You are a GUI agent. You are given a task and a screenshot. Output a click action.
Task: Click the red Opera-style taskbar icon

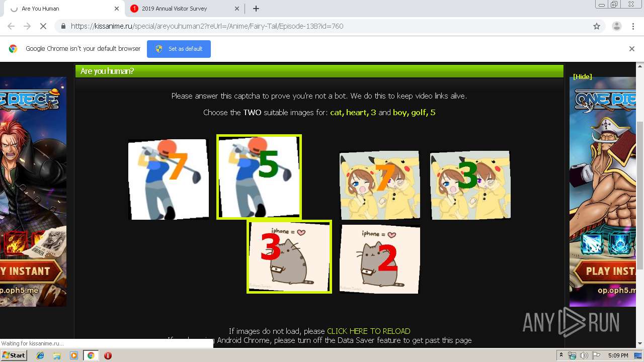point(108,355)
